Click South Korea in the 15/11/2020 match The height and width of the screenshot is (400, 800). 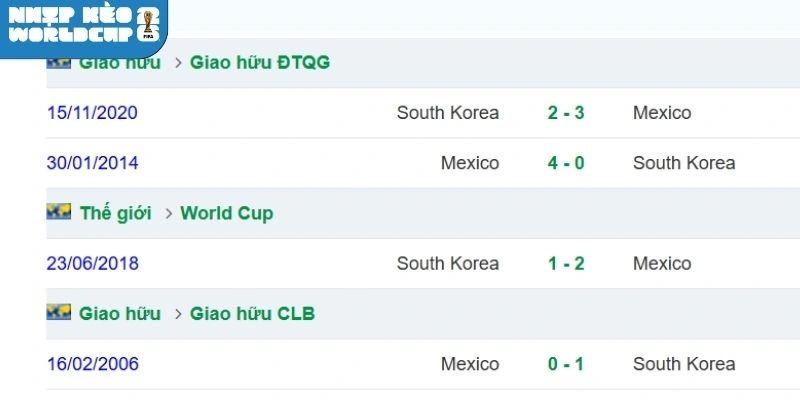(447, 113)
